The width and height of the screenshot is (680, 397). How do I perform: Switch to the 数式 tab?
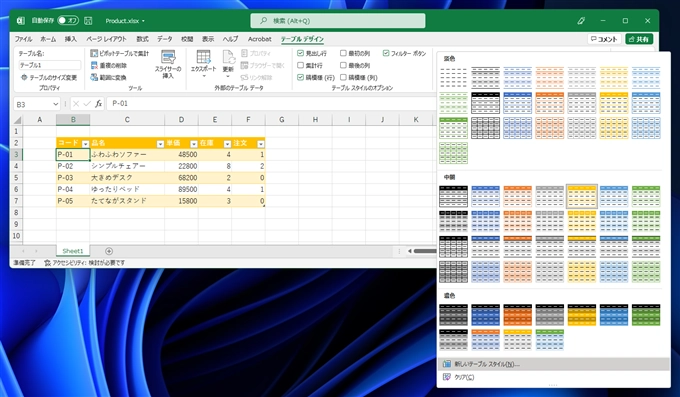142,39
